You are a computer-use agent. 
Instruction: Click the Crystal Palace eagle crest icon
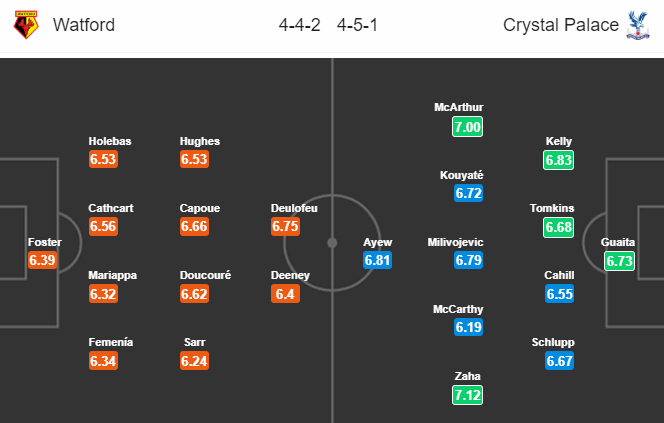pyautogui.click(x=638, y=25)
